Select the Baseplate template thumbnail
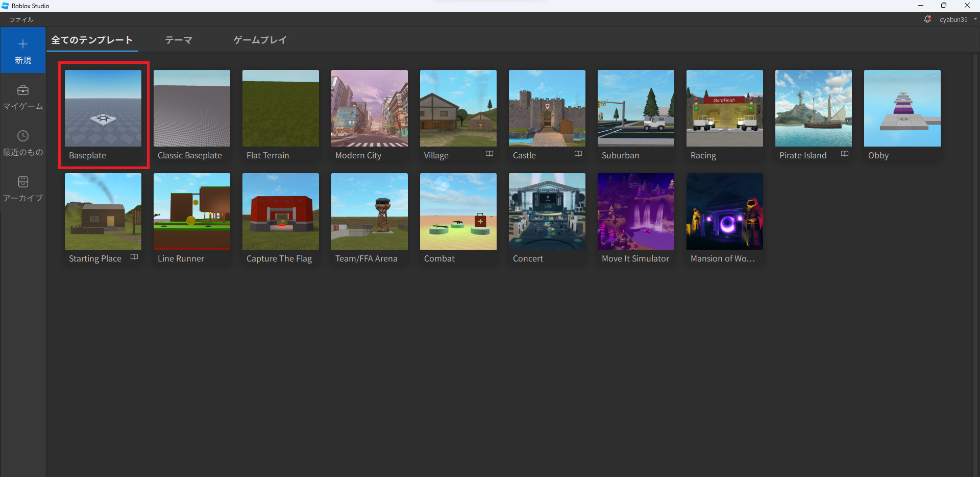Image resolution: width=980 pixels, height=477 pixels. click(x=103, y=108)
